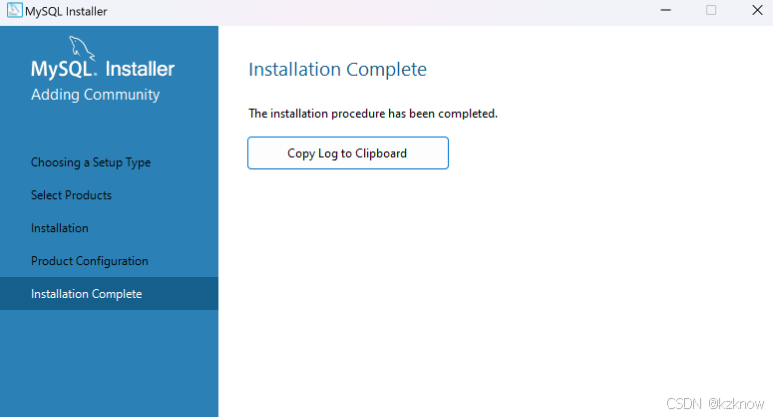Click the MySQL Installer sidebar title text
This screenshot has height=417, width=773.
click(103, 69)
